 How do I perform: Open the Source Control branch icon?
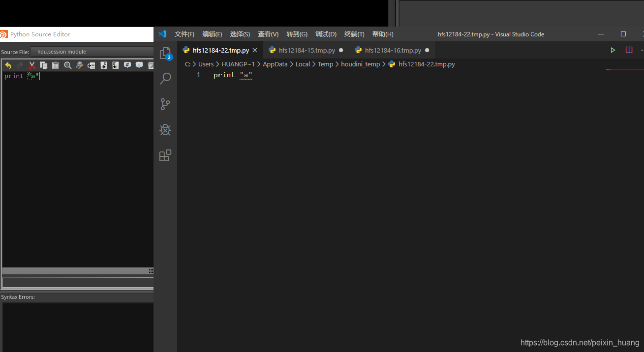point(165,104)
